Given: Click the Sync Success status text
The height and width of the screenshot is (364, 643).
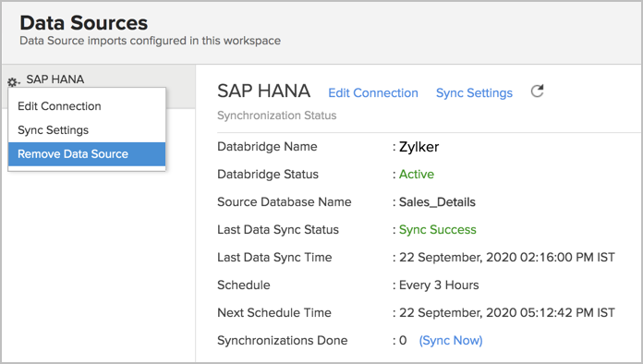Looking at the screenshot, I should [x=438, y=229].
